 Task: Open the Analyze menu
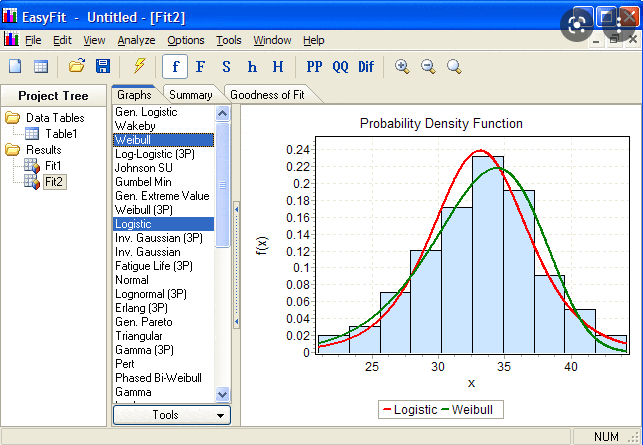point(136,40)
